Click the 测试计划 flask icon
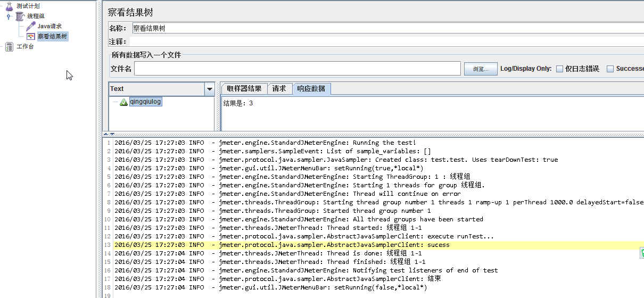The width and height of the screenshot is (644, 298). [x=9, y=6]
